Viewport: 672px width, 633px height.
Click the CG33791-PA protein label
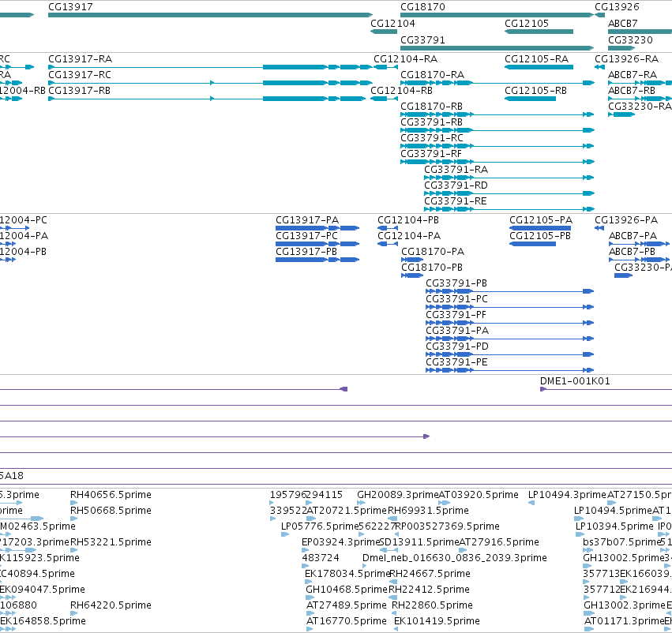coord(457,331)
